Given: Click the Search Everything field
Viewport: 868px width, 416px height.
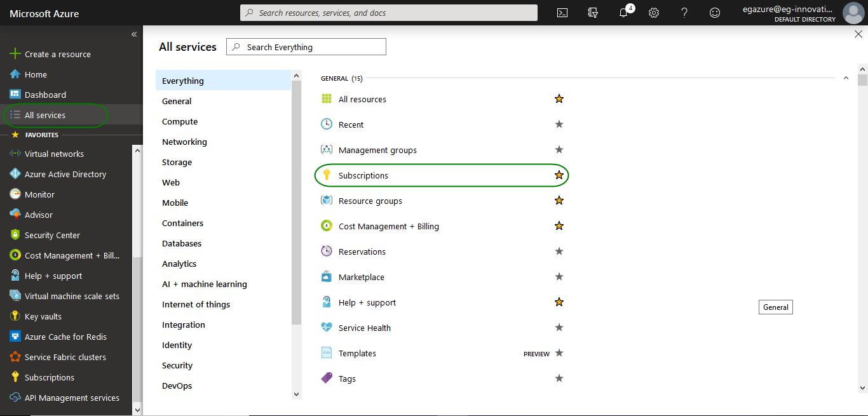Looking at the screenshot, I should 306,47.
